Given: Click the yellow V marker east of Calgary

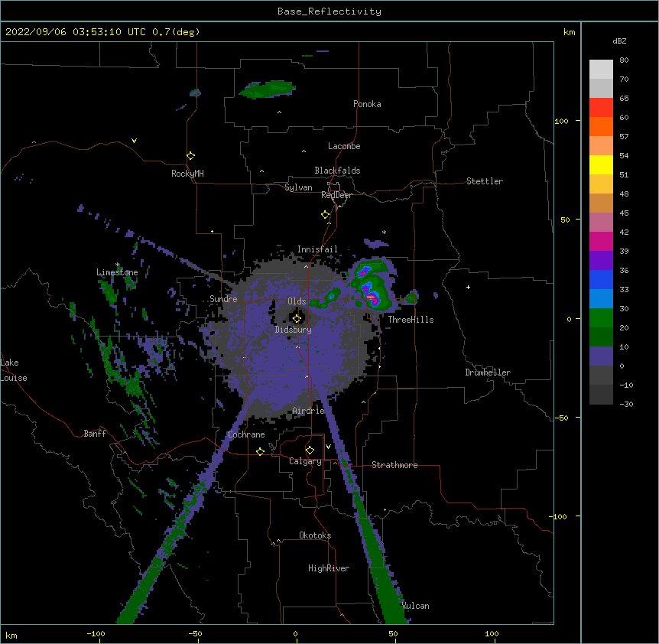Looking at the screenshot, I should [328, 447].
